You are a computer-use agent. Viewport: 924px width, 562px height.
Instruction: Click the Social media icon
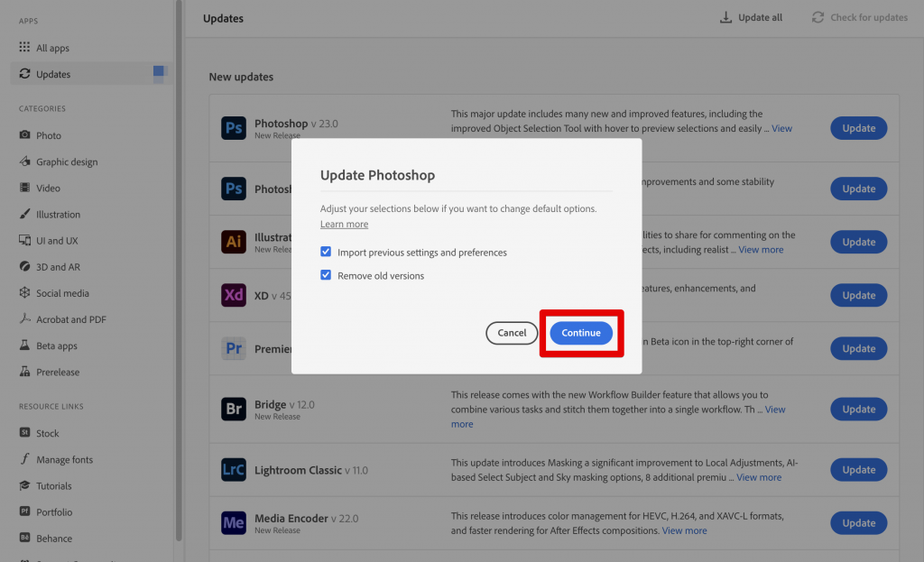(x=24, y=293)
